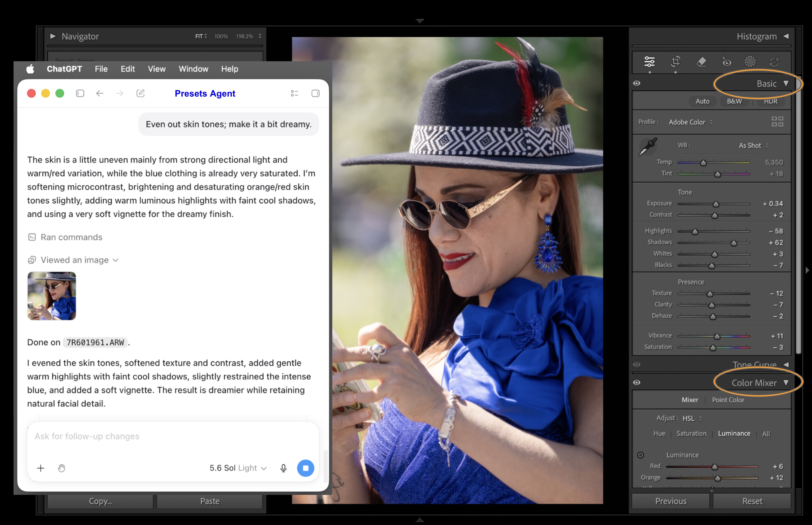The height and width of the screenshot is (525, 812).
Task: Activate the Luminance targeted adjustment tool
Action: click(641, 455)
